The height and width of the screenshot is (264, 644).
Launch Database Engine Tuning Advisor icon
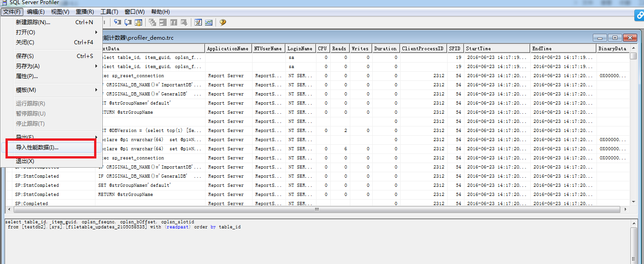pos(198,22)
